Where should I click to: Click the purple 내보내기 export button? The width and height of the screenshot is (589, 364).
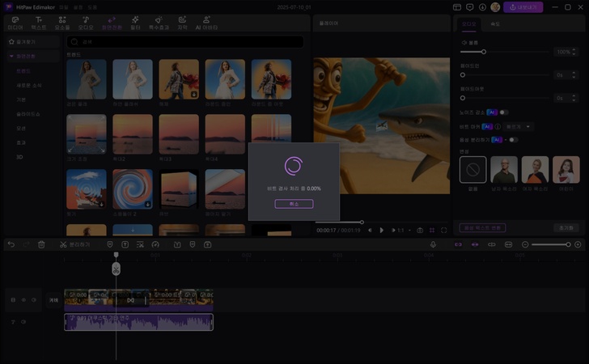coord(523,7)
